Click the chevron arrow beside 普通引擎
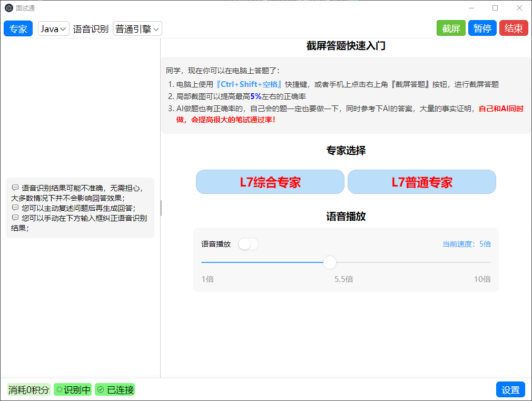The width and height of the screenshot is (532, 401). tap(156, 30)
